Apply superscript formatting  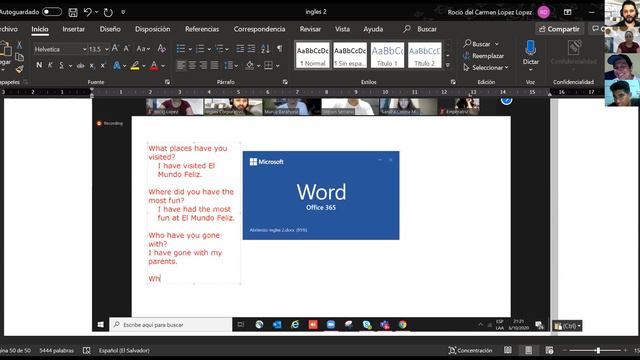click(103, 65)
